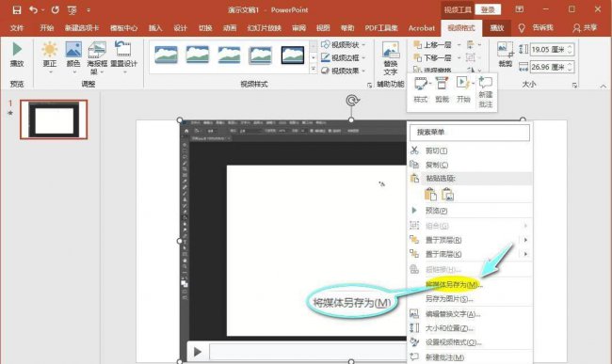Image resolution: width=612 pixels, height=364 pixels.
Task: Open the Video Border (视频边框) dropdown
Action: (344, 57)
